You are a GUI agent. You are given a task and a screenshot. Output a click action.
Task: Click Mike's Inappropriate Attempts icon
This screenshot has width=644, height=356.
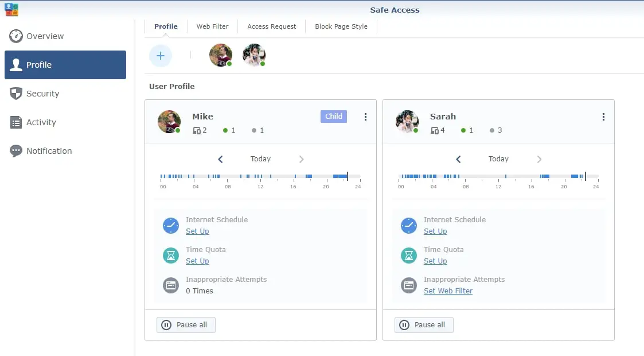[x=170, y=285]
